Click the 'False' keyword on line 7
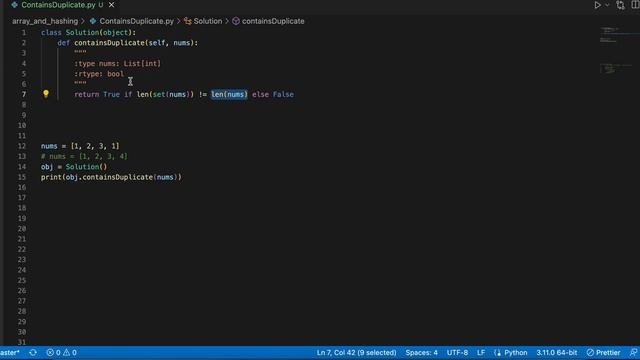Image resolution: width=640 pixels, height=360 pixels. tap(283, 94)
